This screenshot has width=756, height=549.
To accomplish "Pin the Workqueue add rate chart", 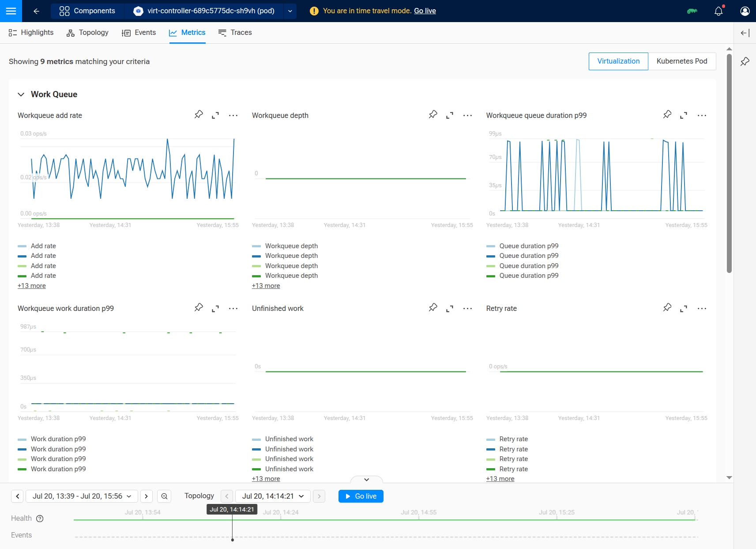I will click(199, 115).
